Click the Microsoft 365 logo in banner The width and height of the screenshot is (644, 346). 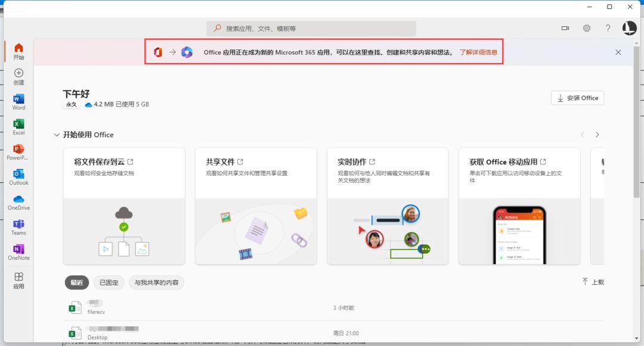click(187, 52)
